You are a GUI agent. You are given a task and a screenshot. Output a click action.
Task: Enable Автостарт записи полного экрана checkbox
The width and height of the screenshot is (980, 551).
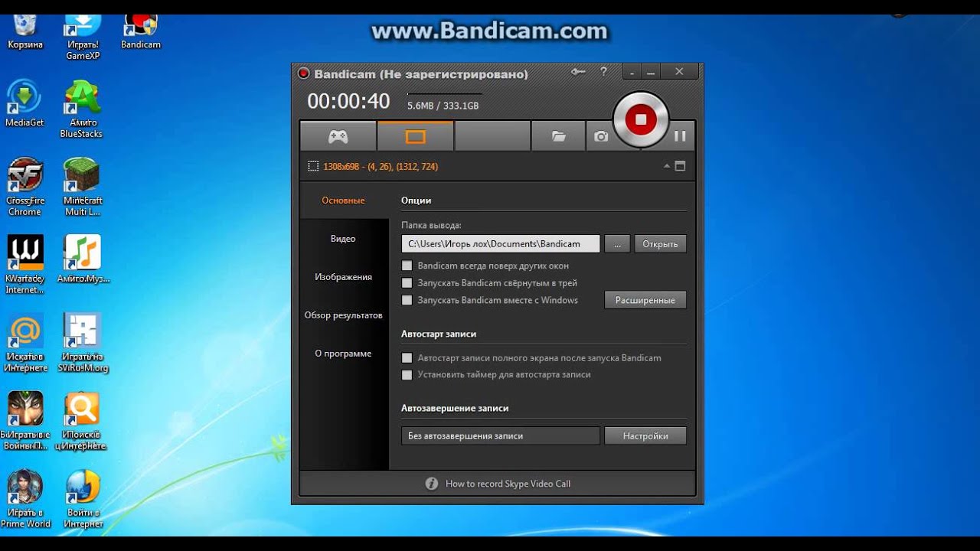pos(407,357)
